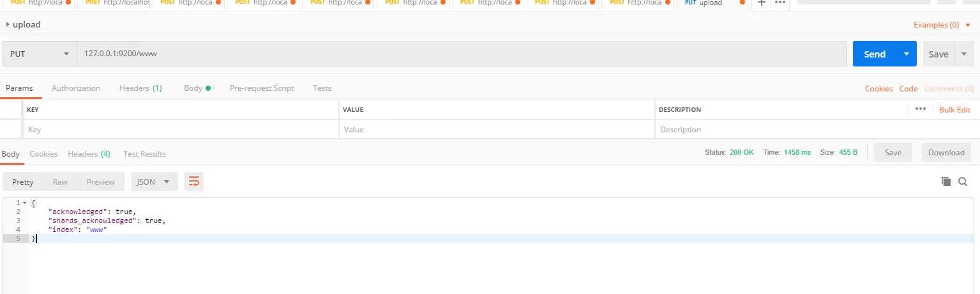Select the Preview response view

coord(100,182)
